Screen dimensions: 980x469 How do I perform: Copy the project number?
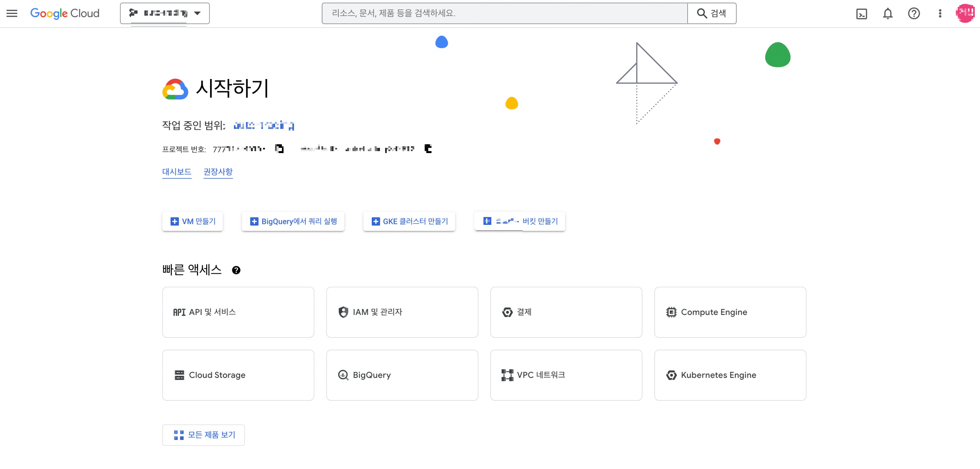279,149
